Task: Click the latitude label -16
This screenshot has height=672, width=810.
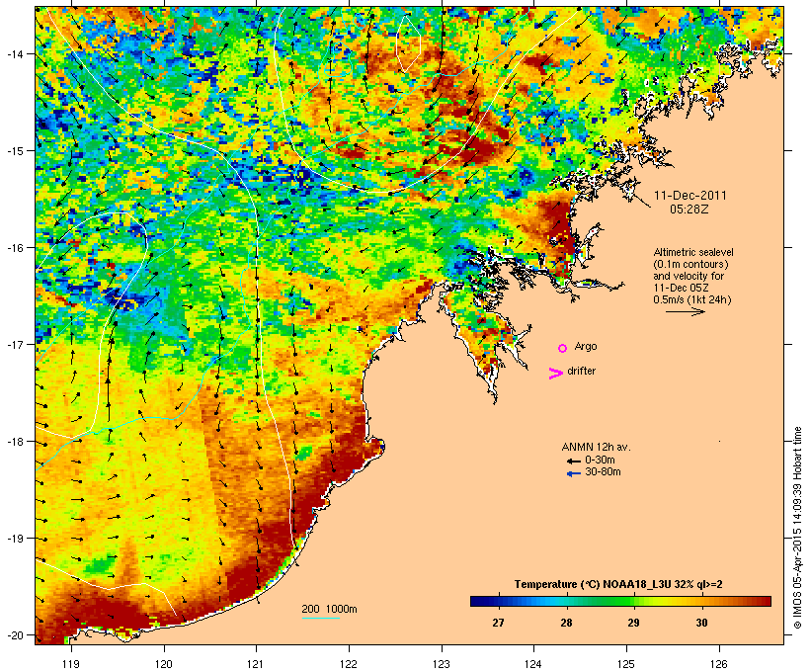Action: [14, 248]
